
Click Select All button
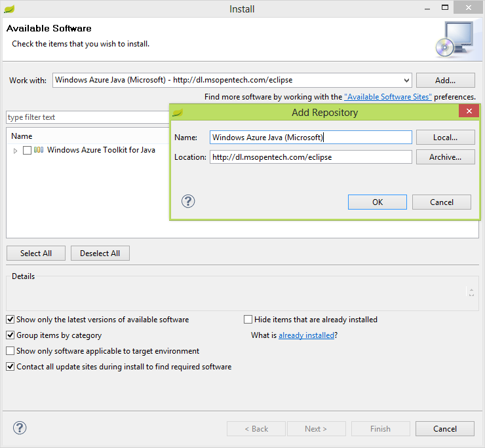pyautogui.click(x=36, y=253)
